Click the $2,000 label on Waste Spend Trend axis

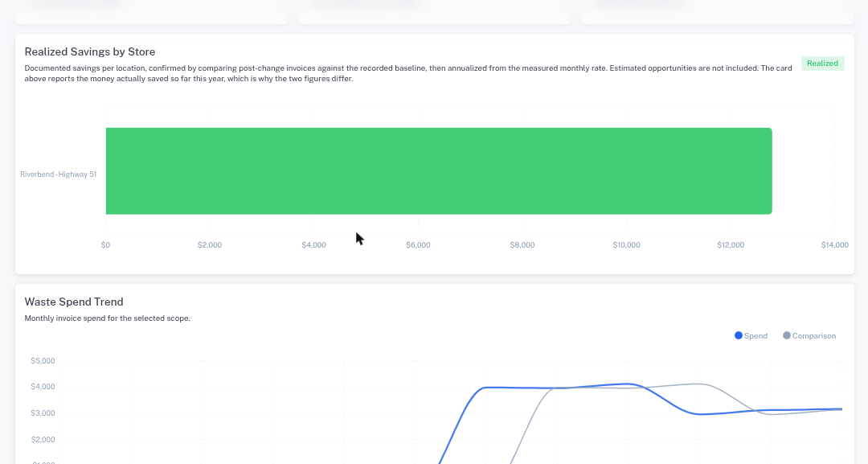(x=43, y=440)
